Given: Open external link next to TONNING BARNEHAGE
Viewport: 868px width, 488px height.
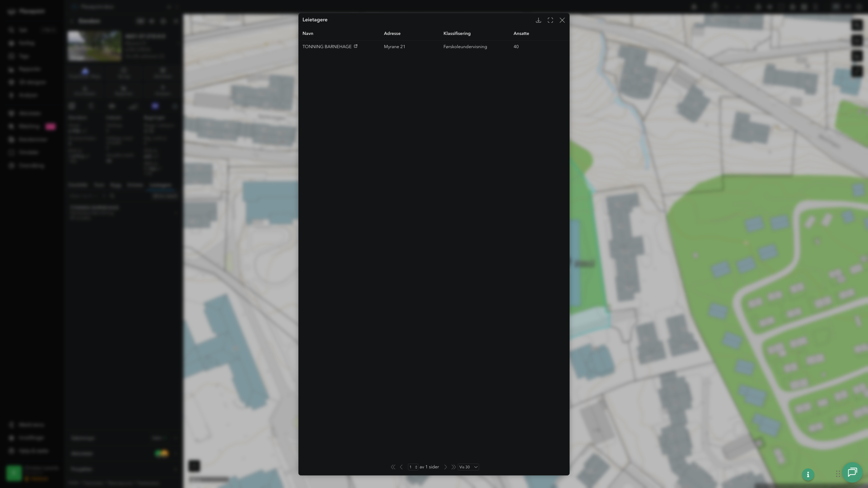Looking at the screenshot, I should tap(356, 46).
